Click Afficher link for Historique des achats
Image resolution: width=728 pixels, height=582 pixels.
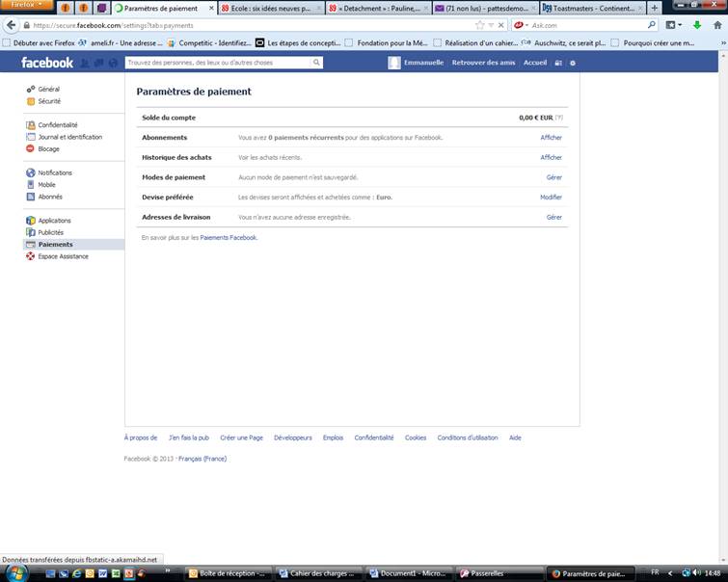click(x=552, y=157)
